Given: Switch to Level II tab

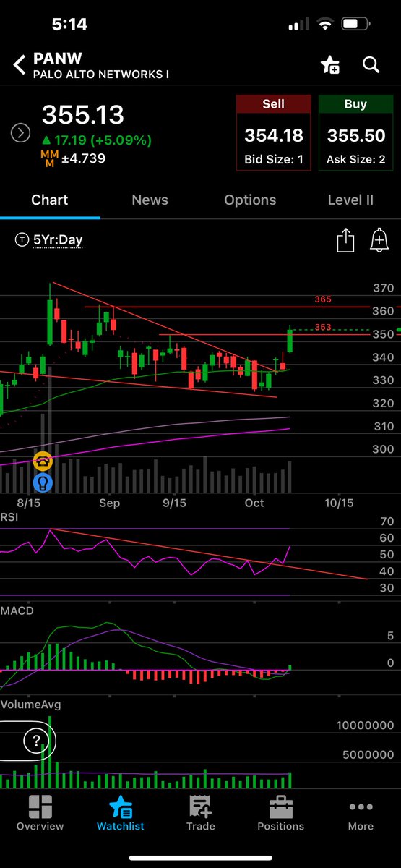Looking at the screenshot, I should (x=350, y=200).
